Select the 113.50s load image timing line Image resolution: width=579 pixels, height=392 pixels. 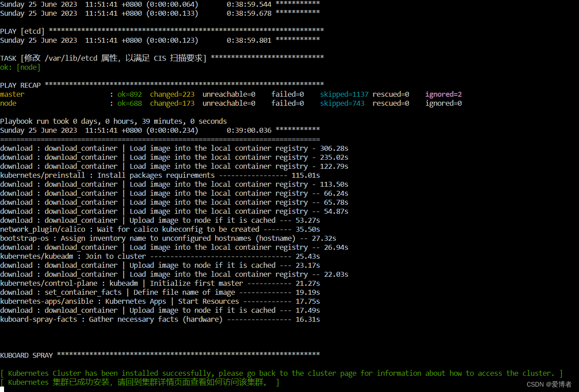click(174, 184)
